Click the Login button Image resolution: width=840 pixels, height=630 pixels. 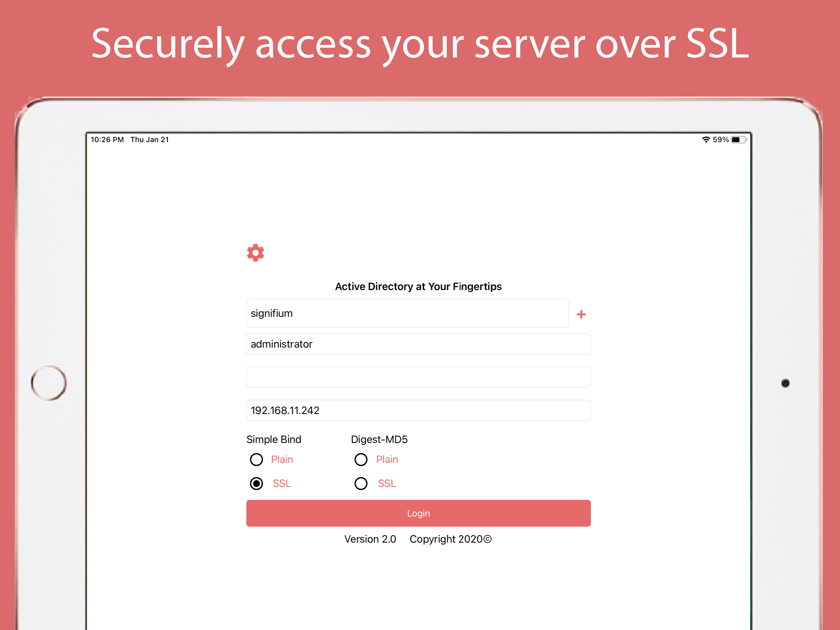click(x=418, y=513)
